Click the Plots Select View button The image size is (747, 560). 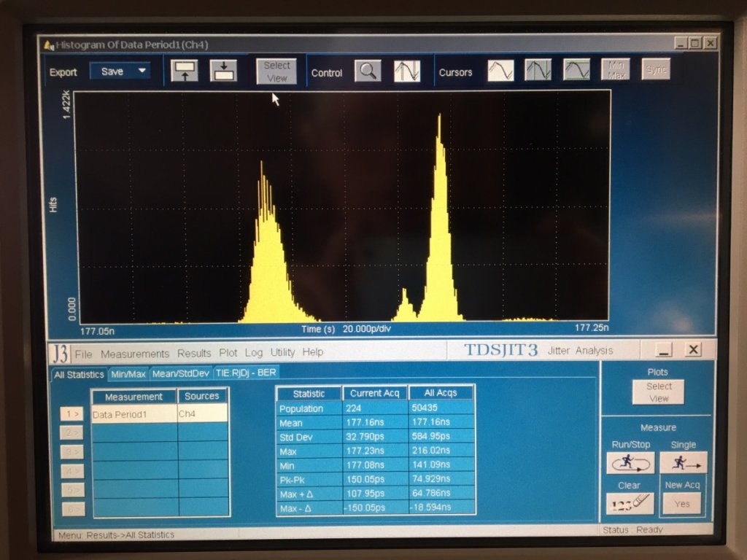pyautogui.click(x=658, y=392)
